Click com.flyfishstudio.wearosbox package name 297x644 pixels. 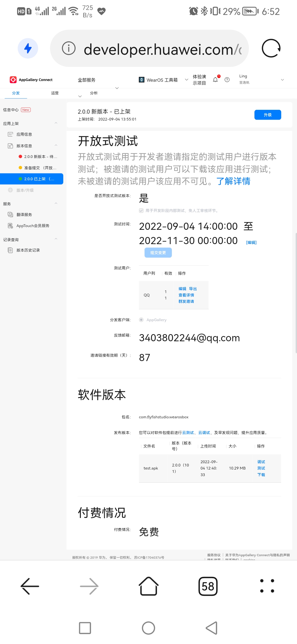[164, 417]
